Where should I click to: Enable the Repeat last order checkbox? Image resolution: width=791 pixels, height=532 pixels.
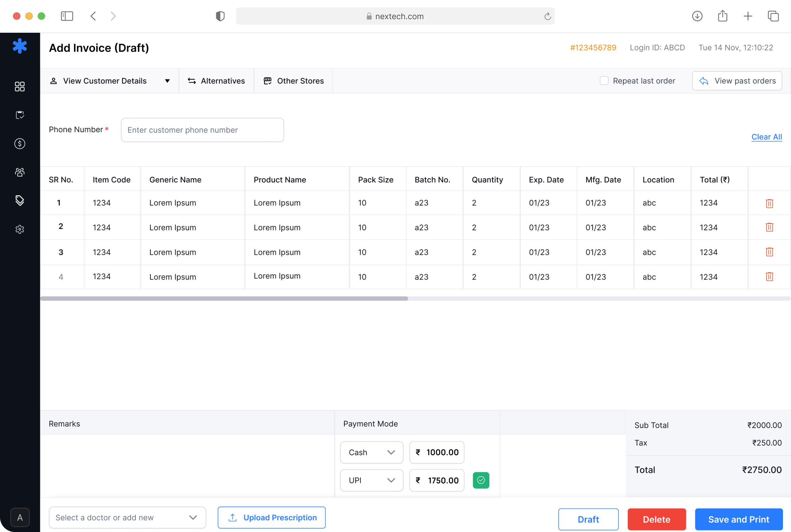(x=604, y=81)
